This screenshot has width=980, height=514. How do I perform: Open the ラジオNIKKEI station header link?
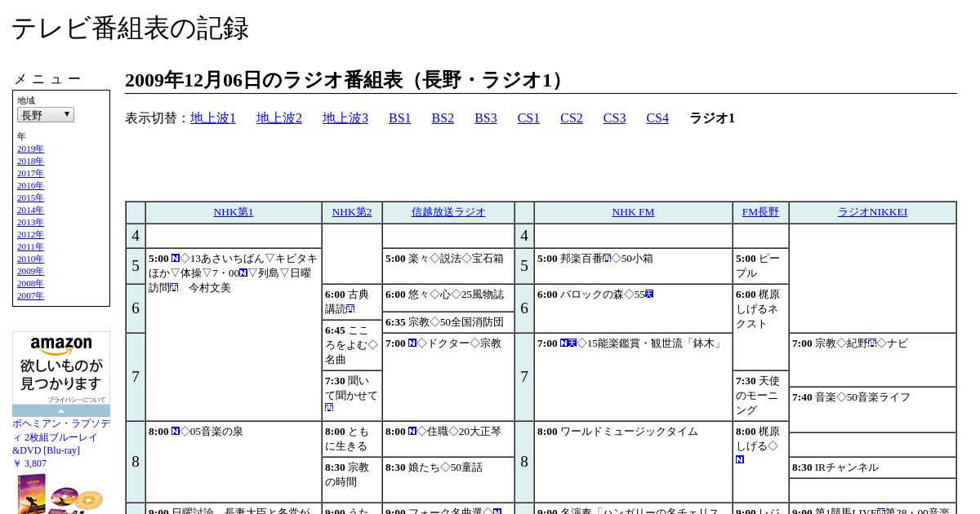[x=872, y=212]
